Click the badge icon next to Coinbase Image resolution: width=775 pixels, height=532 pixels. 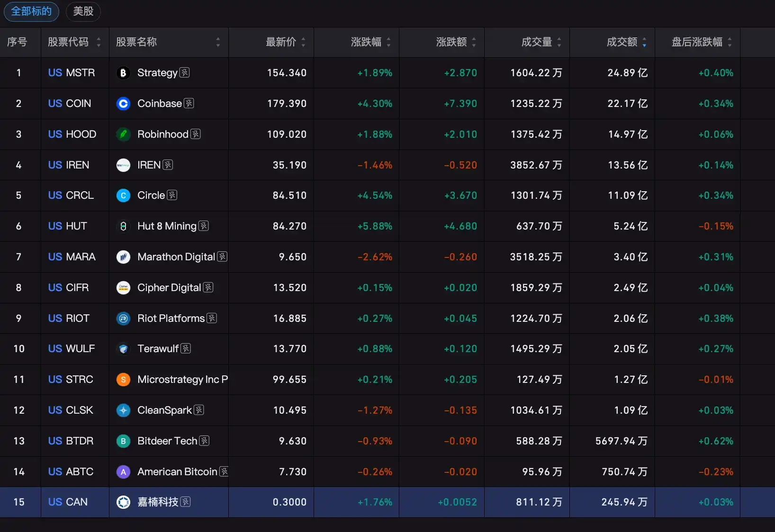tap(189, 103)
